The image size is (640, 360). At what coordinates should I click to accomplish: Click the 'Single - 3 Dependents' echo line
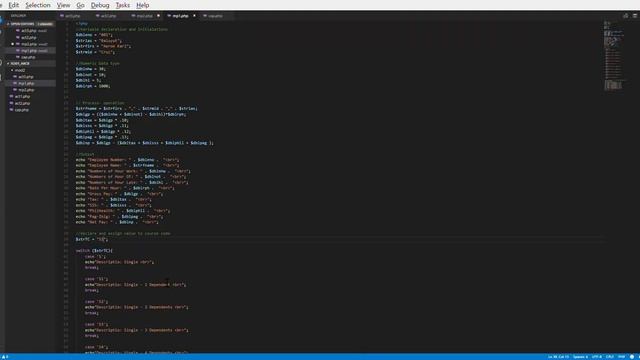[x=136, y=330]
